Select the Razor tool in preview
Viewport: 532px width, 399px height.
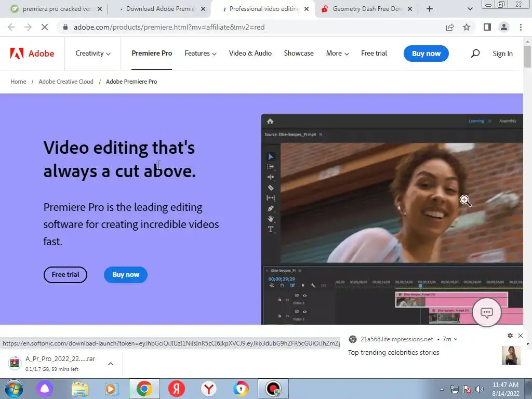tap(271, 188)
